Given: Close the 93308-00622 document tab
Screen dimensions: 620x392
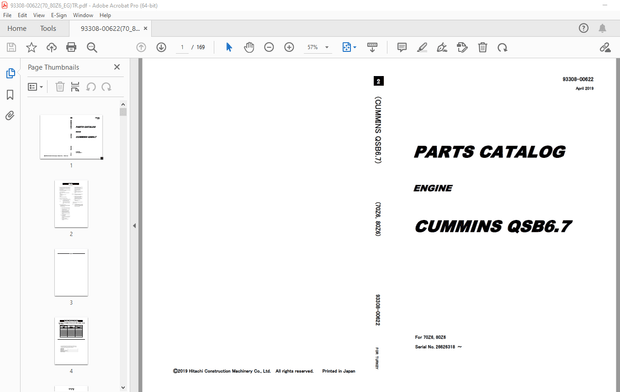Looking at the screenshot, I should [146, 28].
